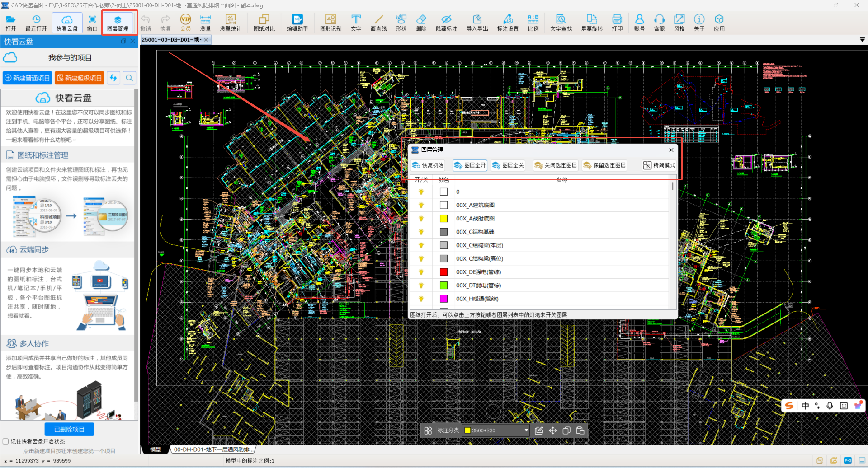This screenshot has width=868, height=468.
Task: Expand the document tab list arrow at top right
Action: click(x=862, y=40)
